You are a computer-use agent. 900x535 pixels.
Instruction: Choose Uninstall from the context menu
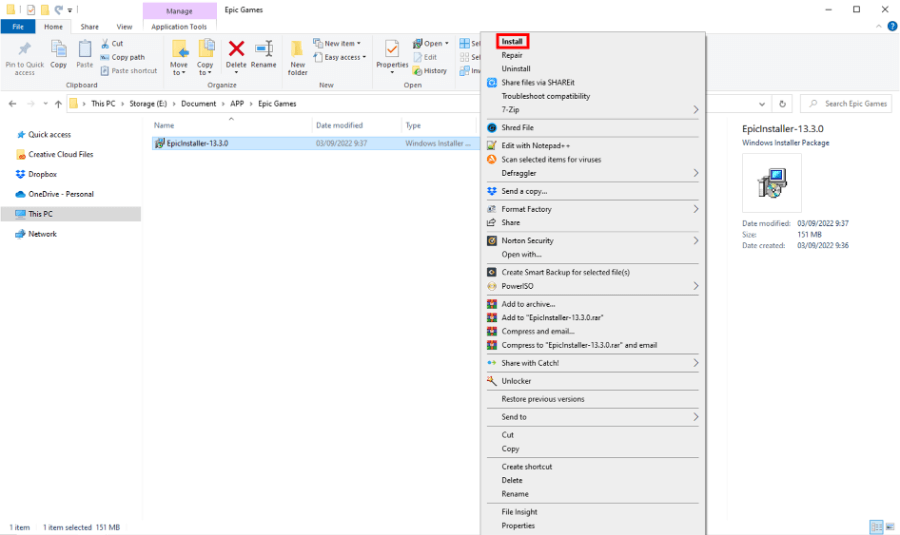pyautogui.click(x=516, y=69)
